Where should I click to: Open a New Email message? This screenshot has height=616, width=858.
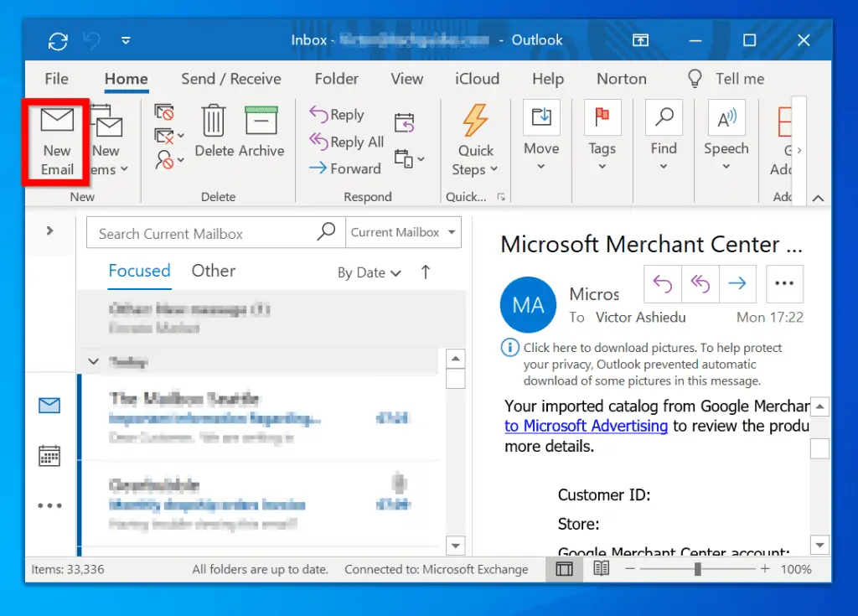click(x=55, y=141)
